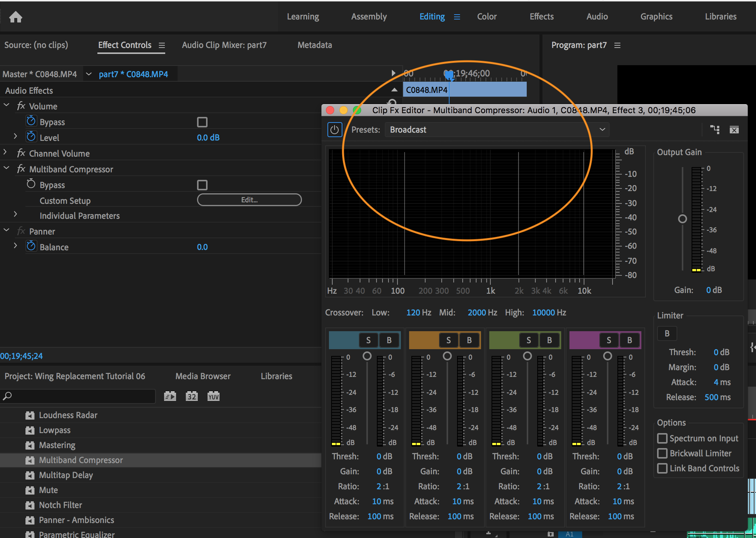Image resolution: width=756 pixels, height=538 pixels.
Task: Toggle the Multiband Compressor power button
Action: [335, 129]
